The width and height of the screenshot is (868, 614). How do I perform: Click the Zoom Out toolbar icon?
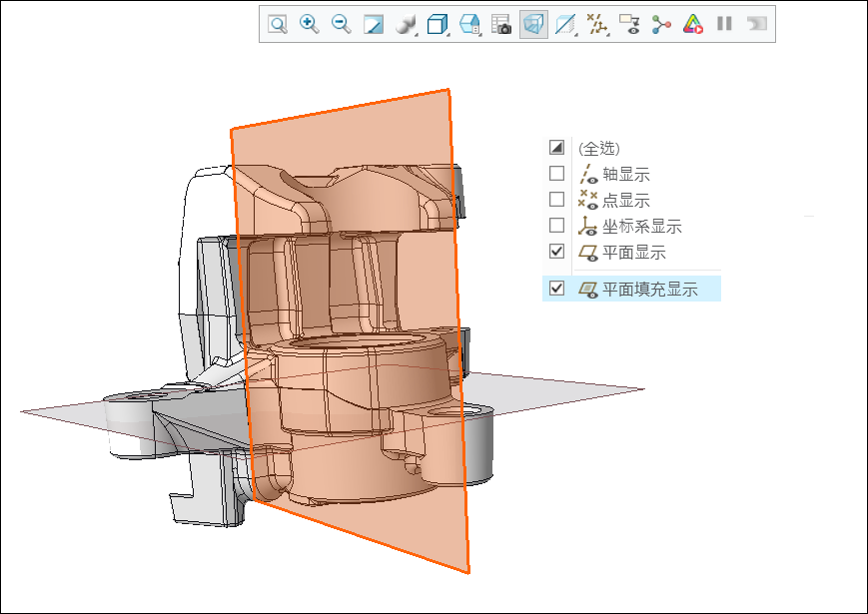click(x=344, y=26)
